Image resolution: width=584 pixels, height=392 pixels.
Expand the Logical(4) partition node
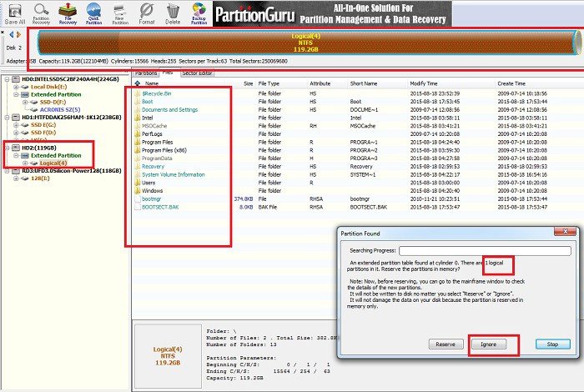(25, 163)
